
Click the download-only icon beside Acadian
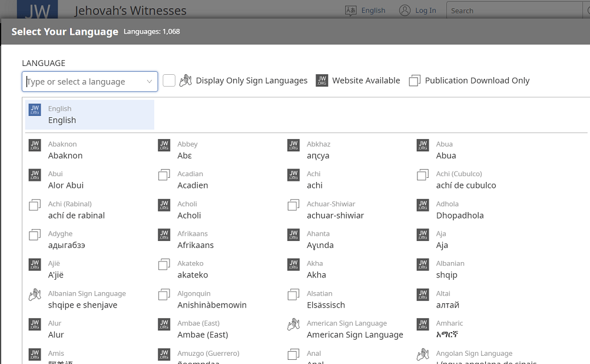pos(164,175)
